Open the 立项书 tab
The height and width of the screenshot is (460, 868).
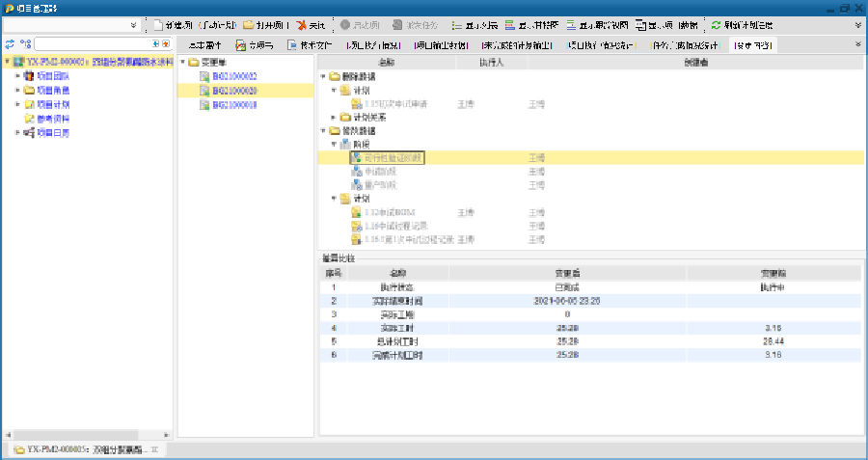(256, 44)
